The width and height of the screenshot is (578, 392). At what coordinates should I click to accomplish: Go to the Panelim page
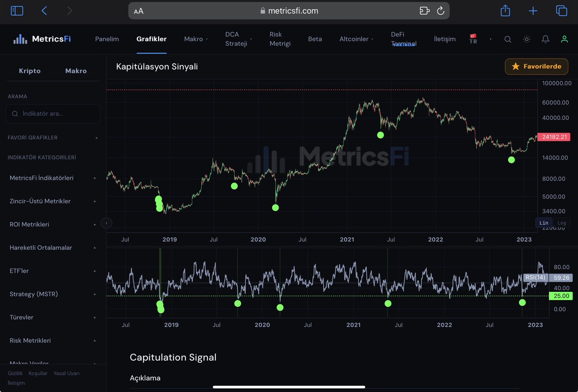click(x=107, y=39)
